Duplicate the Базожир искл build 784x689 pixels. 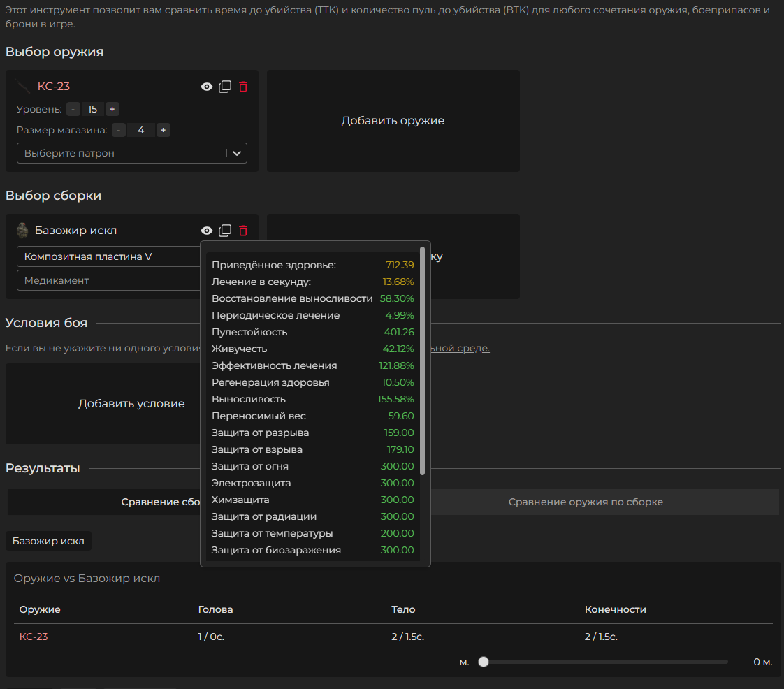click(x=225, y=231)
